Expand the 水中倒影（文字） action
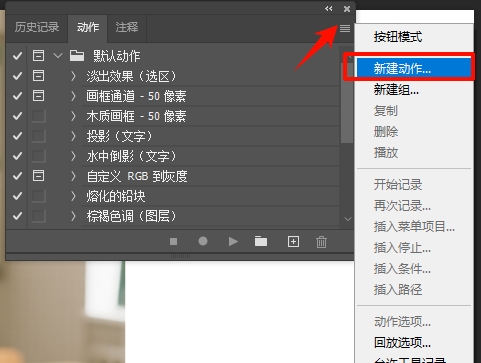 click(x=73, y=156)
